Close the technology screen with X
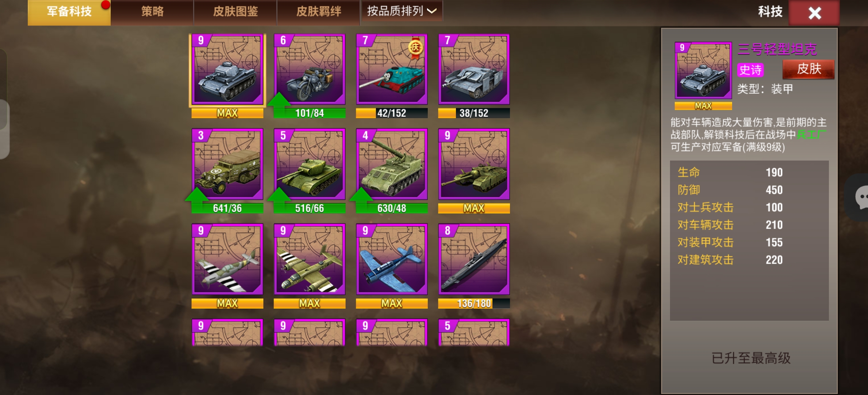This screenshot has width=868, height=395. [x=814, y=13]
